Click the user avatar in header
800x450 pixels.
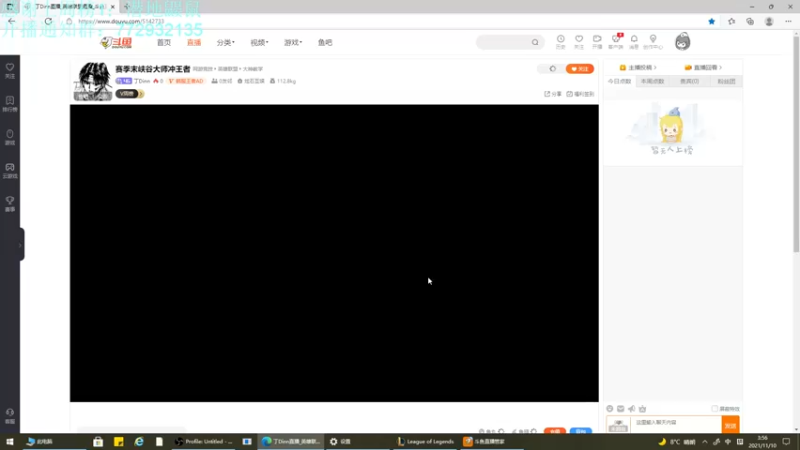click(682, 42)
